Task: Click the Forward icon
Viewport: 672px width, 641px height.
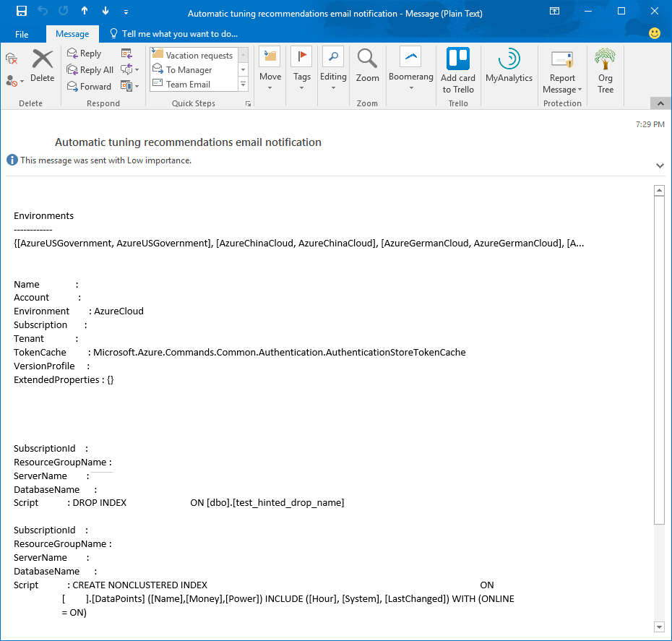Action: (88, 86)
